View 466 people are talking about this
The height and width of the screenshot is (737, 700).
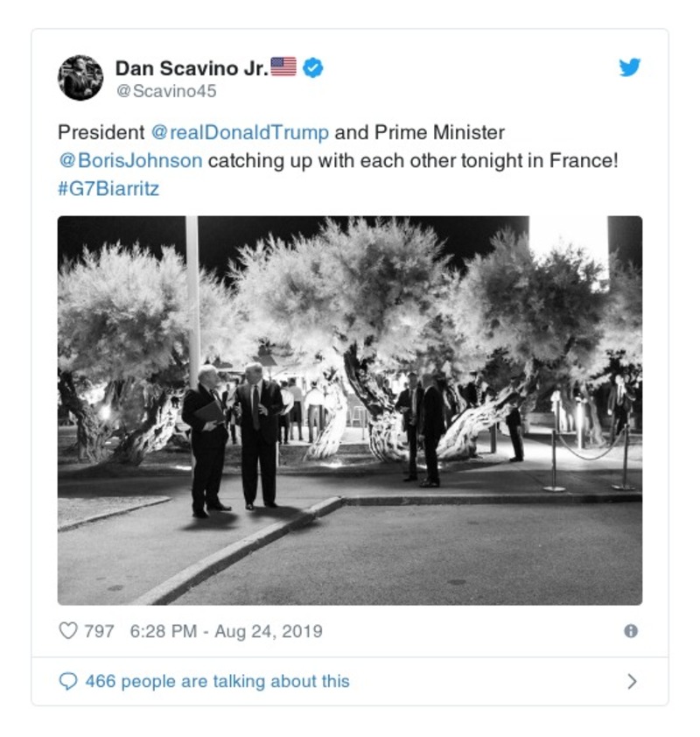(x=218, y=681)
